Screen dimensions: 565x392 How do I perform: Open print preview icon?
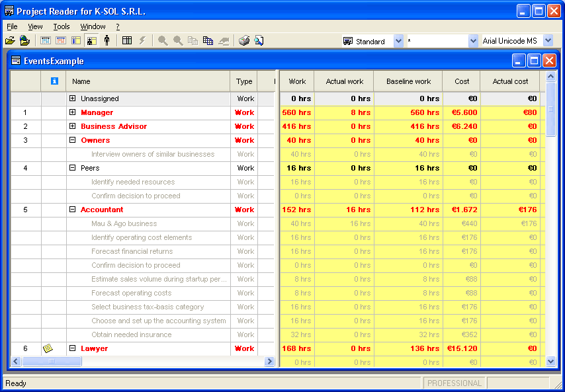point(259,41)
